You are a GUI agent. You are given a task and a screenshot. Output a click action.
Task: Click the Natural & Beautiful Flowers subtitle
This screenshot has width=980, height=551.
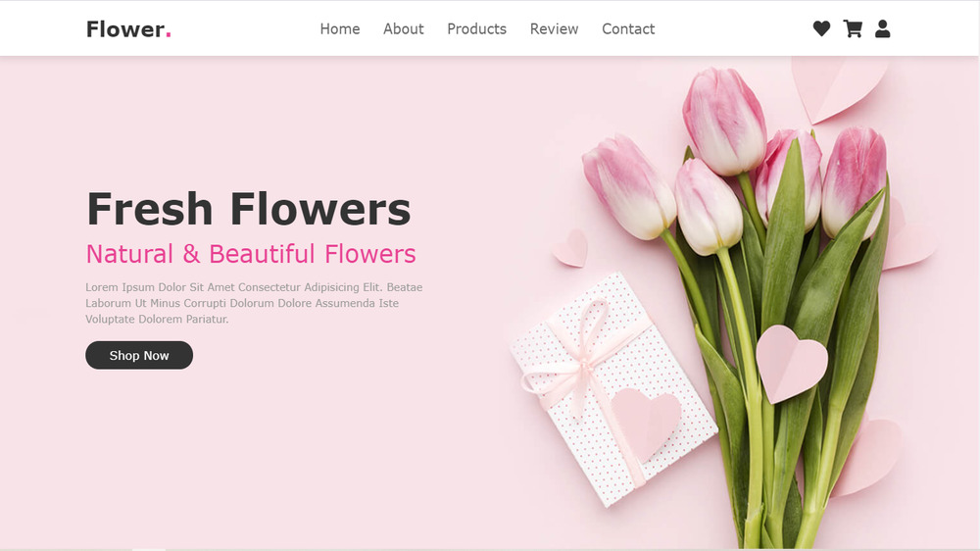coord(251,254)
